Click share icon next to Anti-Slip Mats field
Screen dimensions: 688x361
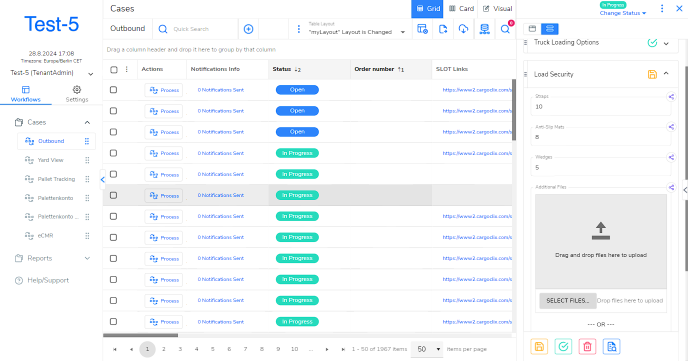(671, 127)
